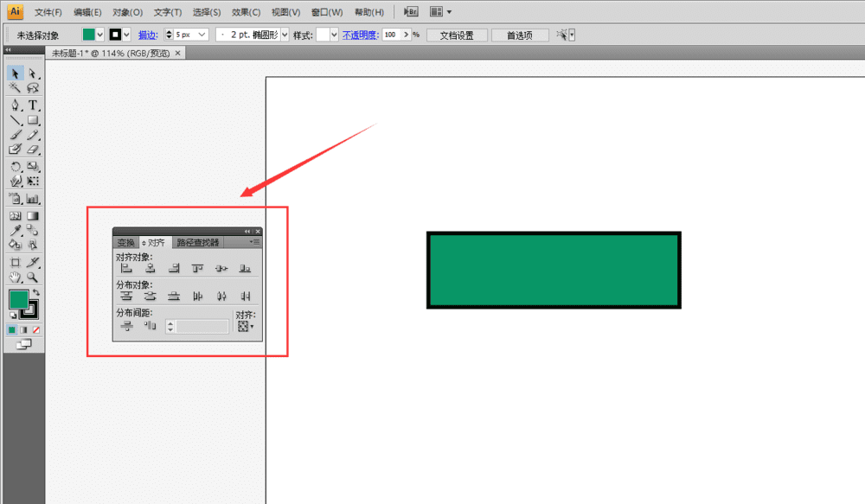Select the Free Transform tool
The height and width of the screenshot is (504, 865).
(33, 181)
